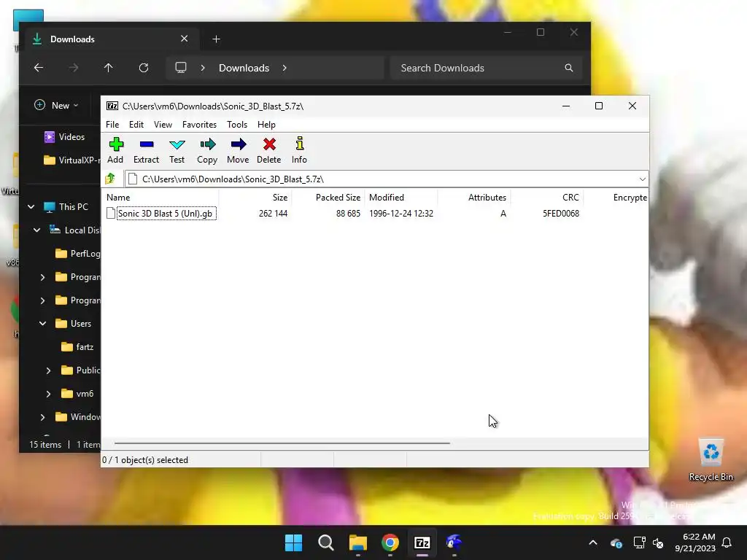747x560 pixels.
Task: Open the Windows Start menu
Action: point(293,542)
